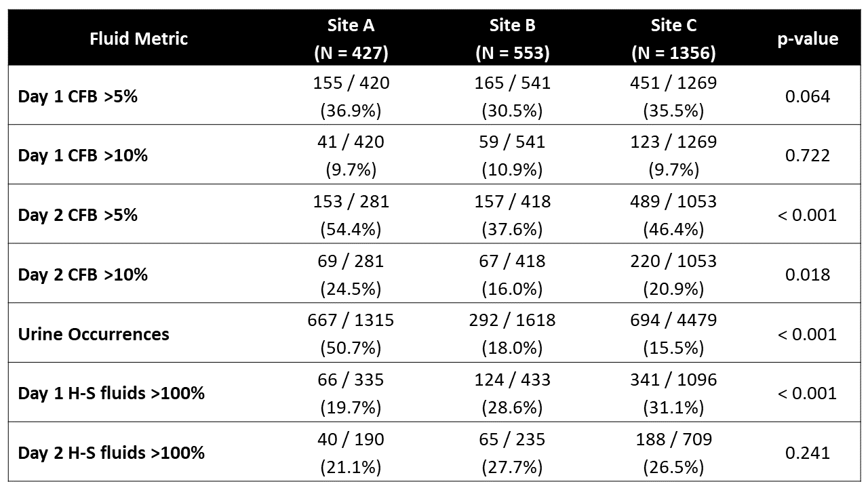Screen dimensions: 868x488
Task: Select the 0.018 p-value cell
Action: (808, 274)
